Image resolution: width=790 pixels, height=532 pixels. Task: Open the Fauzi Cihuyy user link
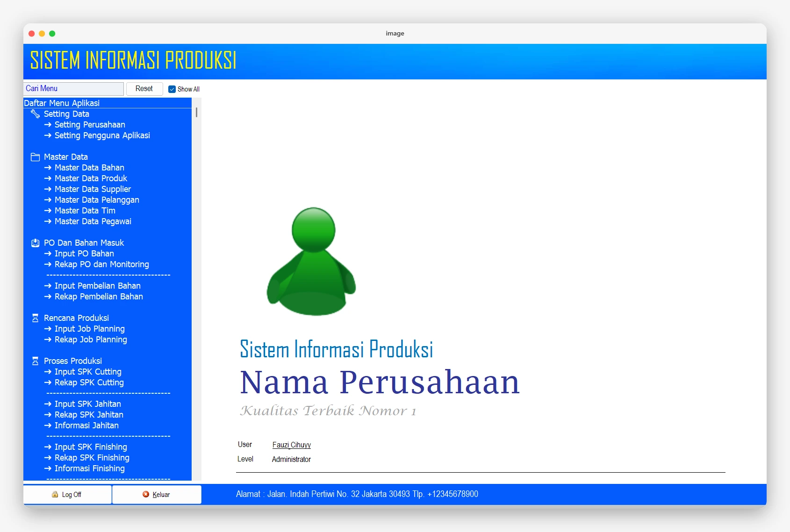click(x=291, y=445)
